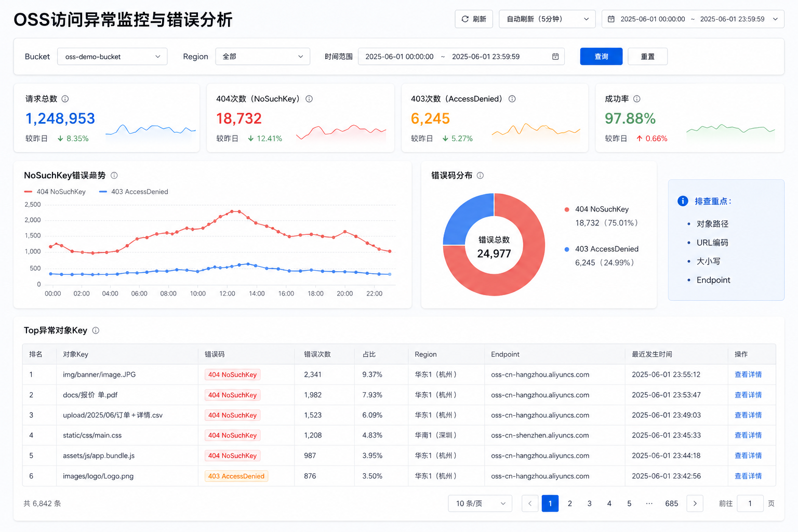Screen dimensions: 798x532
Task: Go to page 2
Action: pyautogui.click(x=570, y=503)
